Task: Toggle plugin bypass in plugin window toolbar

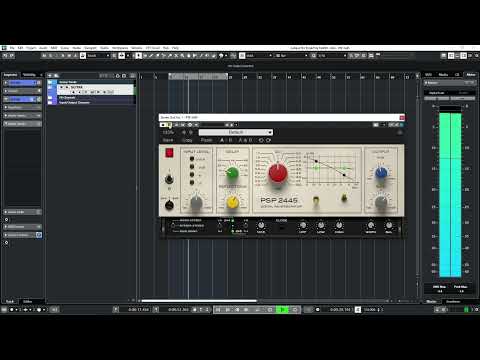Action: (x=163, y=125)
